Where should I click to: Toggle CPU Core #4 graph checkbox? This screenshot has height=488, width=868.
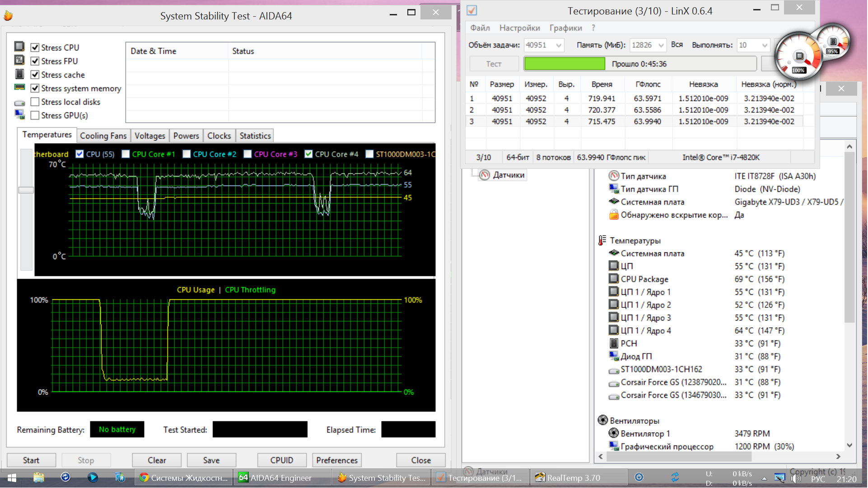click(x=308, y=154)
